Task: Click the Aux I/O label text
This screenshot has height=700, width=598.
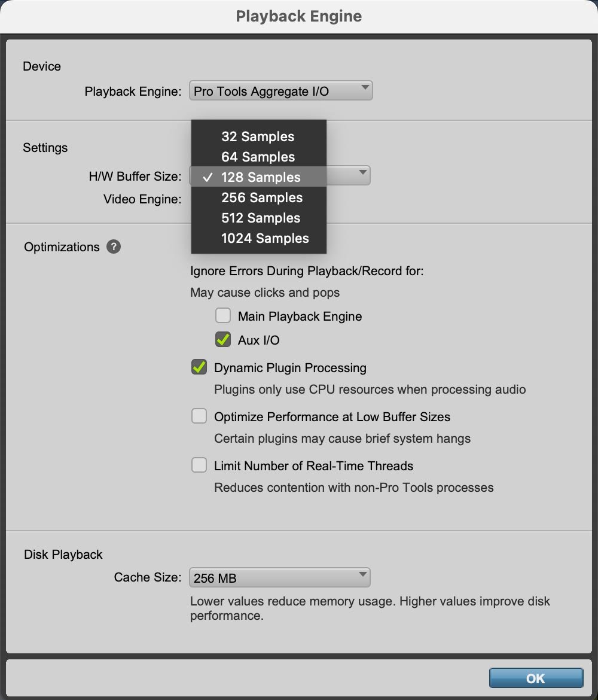Action: tap(259, 340)
